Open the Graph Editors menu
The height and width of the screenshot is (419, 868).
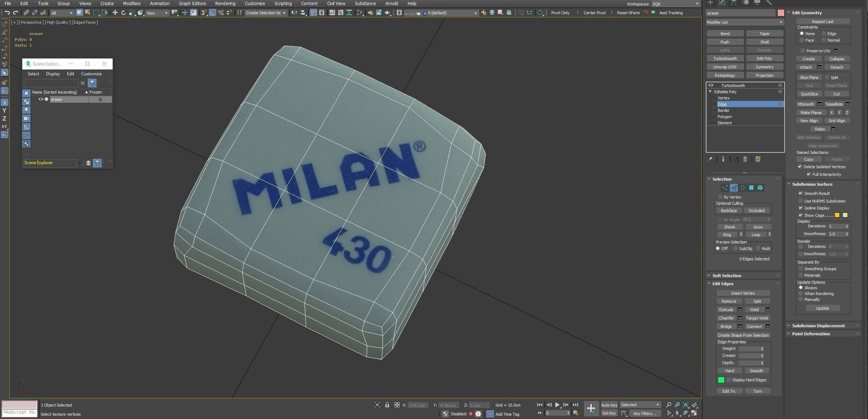(x=192, y=3)
